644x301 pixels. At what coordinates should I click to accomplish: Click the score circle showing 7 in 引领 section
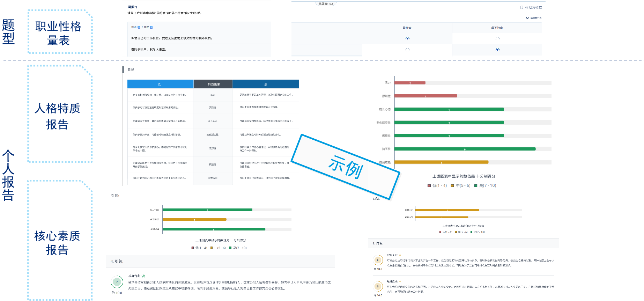click(x=117, y=282)
